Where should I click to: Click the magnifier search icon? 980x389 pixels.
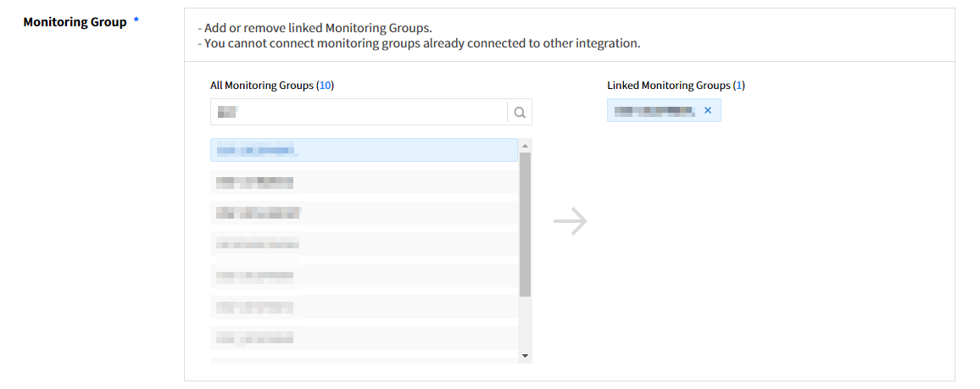pos(520,112)
